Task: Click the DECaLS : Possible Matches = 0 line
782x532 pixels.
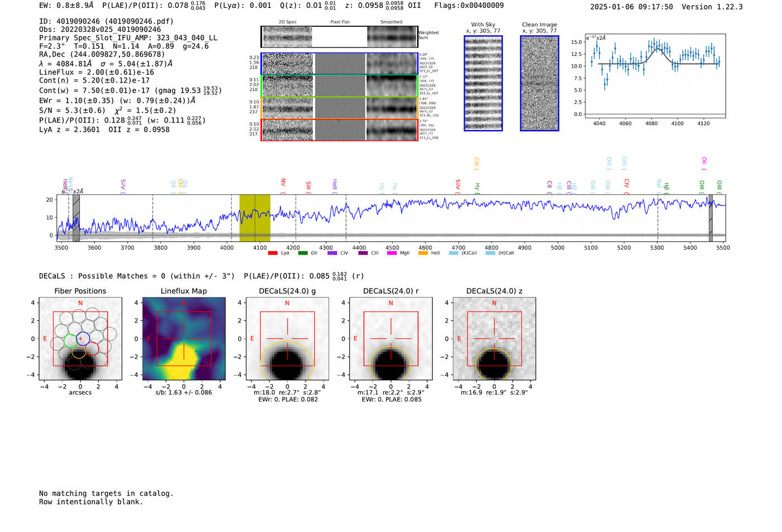Action: (x=137, y=276)
